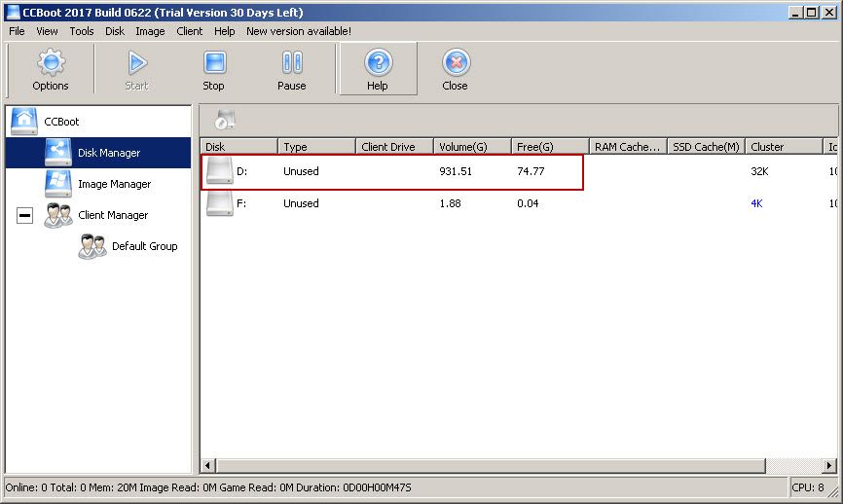Pause the service with Pause icon

pyautogui.click(x=292, y=63)
